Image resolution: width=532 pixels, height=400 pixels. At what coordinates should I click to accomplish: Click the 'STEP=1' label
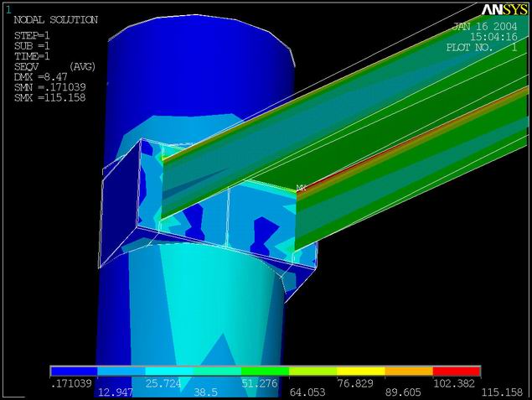click(32, 36)
